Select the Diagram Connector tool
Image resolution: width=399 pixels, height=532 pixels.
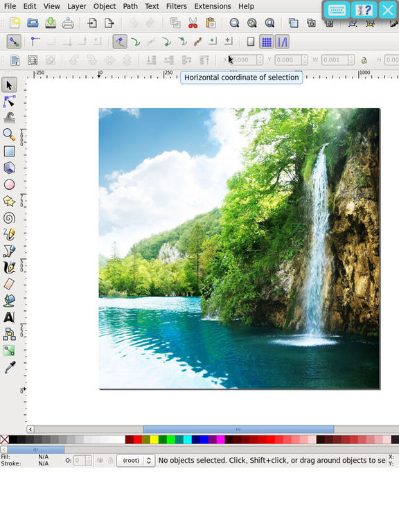tap(9, 334)
